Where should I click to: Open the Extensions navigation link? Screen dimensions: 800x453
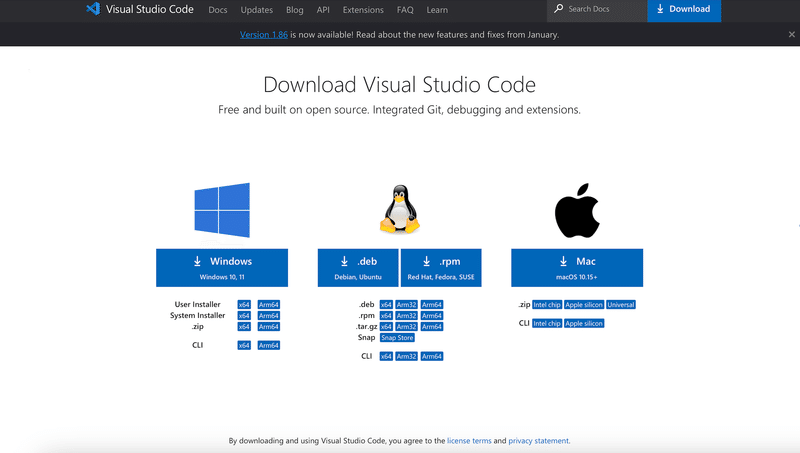363,10
